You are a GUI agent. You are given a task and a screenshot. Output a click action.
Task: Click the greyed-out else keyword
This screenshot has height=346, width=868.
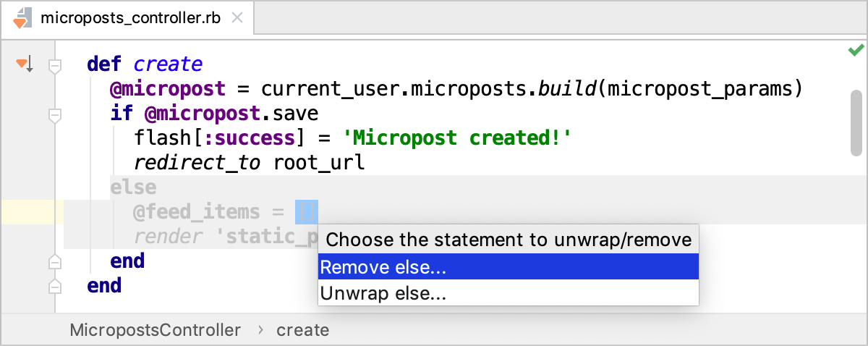point(133,187)
